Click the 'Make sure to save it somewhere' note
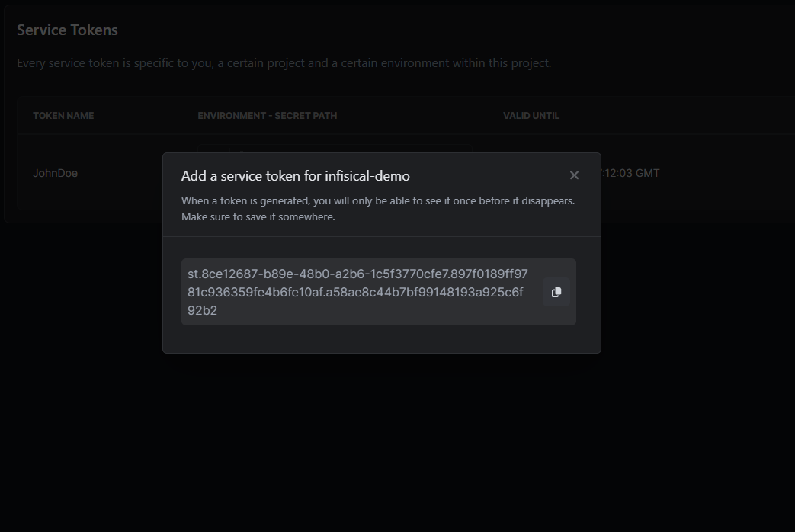The width and height of the screenshot is (795, 532). point(258,216)
